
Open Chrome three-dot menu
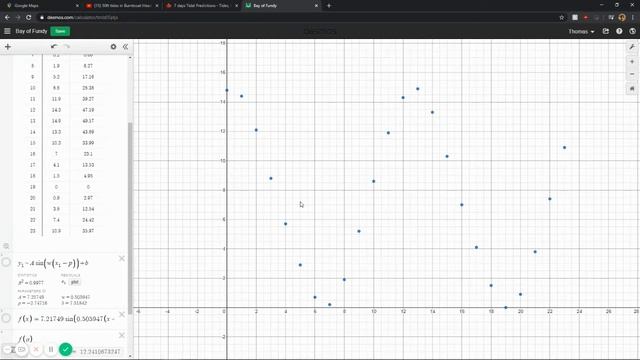pos(633,18)
